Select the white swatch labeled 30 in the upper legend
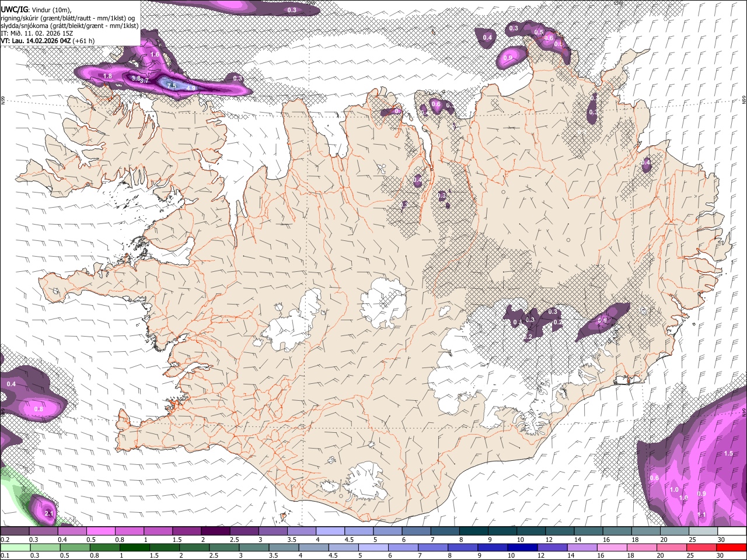The height and width of the screenshot is (560, 747). click(x=732, y=531)
